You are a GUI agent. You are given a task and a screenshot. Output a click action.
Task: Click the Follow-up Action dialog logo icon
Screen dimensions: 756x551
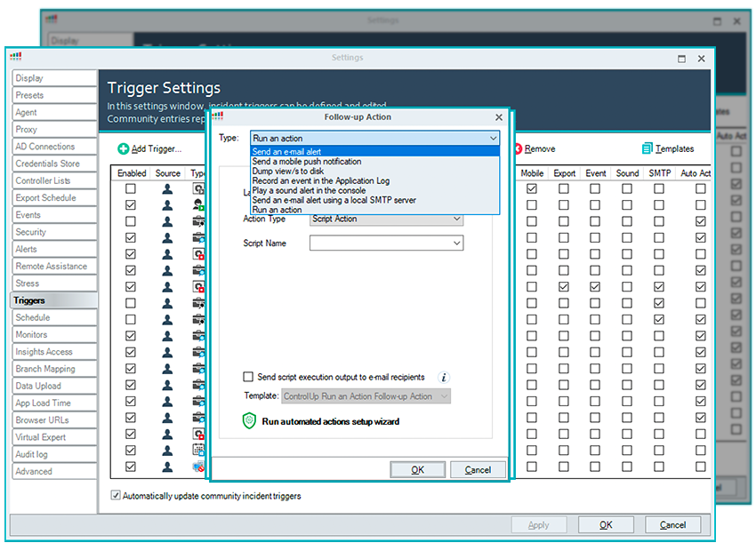tap(217, 116)
